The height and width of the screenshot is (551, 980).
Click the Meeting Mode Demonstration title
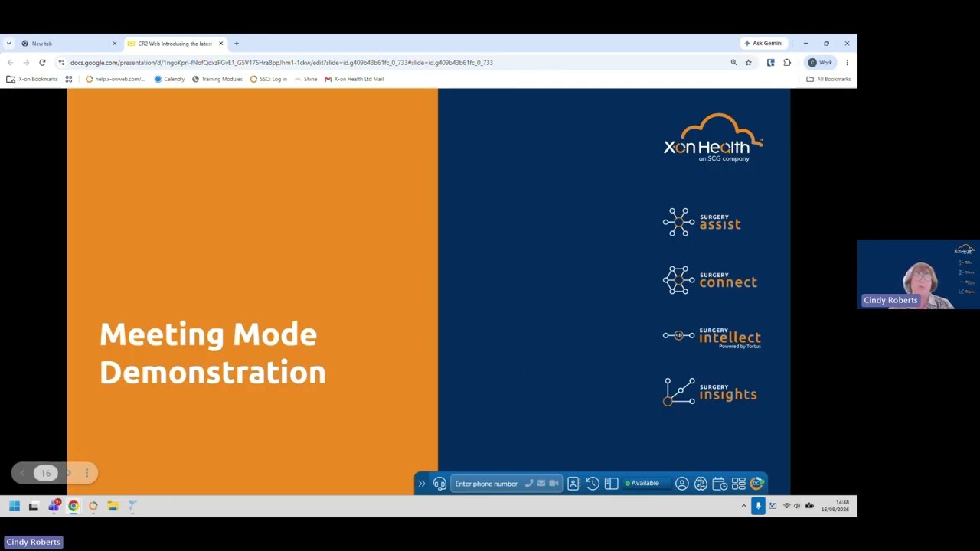coord(213,353)
